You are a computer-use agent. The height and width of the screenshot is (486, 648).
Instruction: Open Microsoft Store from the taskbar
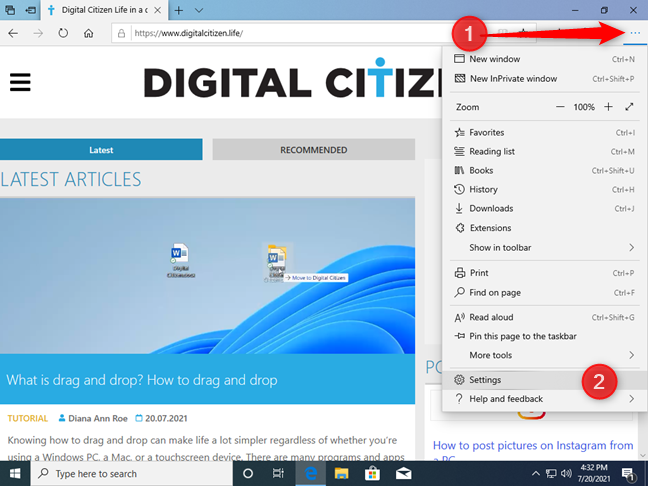click(372, 474)
